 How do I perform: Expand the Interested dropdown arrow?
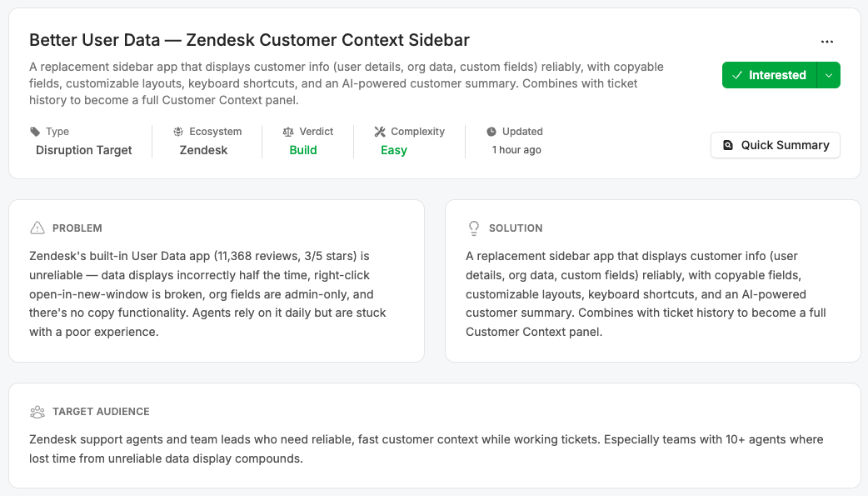click(x=829, y=75)
